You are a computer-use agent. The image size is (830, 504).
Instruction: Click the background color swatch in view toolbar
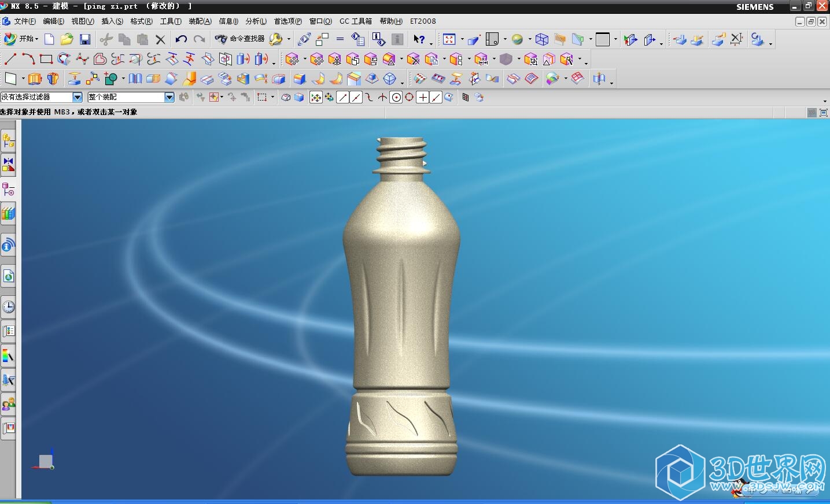click(x=603, y=39)
